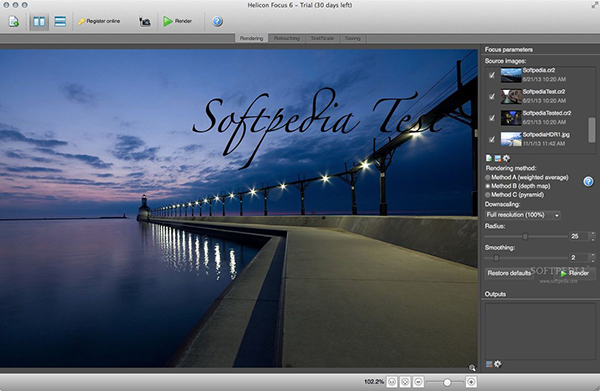Open help from the toolbar question mark

[217, 21]
